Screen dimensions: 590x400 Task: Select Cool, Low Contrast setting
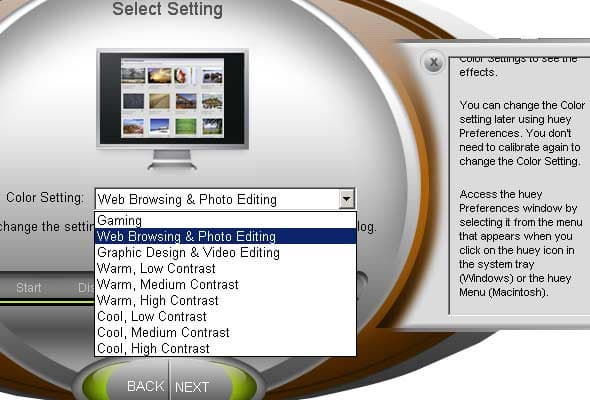[225, 316]
